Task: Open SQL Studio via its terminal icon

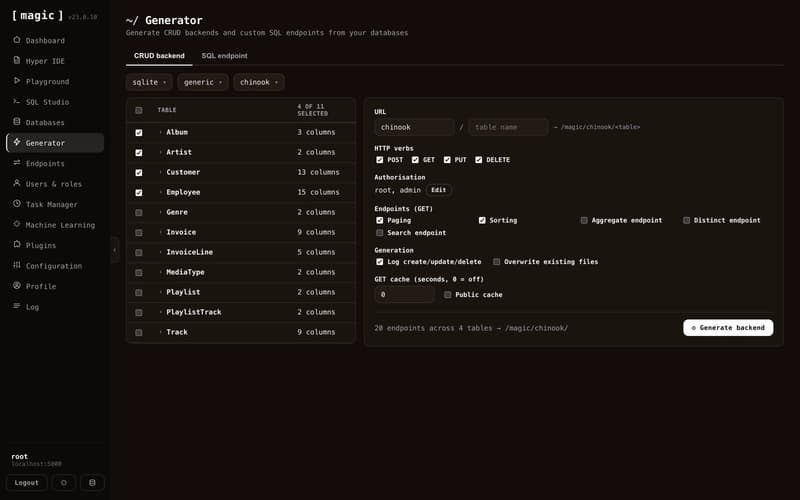Action: coord(17,101)
